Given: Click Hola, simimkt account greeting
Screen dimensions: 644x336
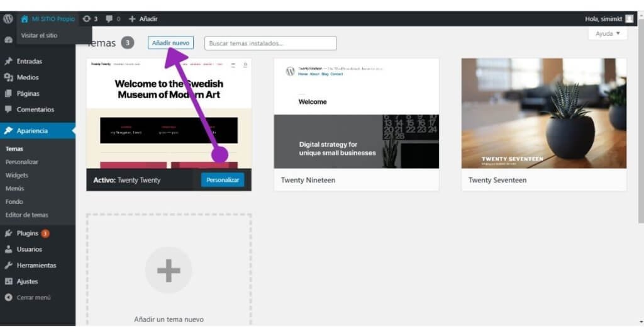Looking at the screenshot, I should coord(603,19).
